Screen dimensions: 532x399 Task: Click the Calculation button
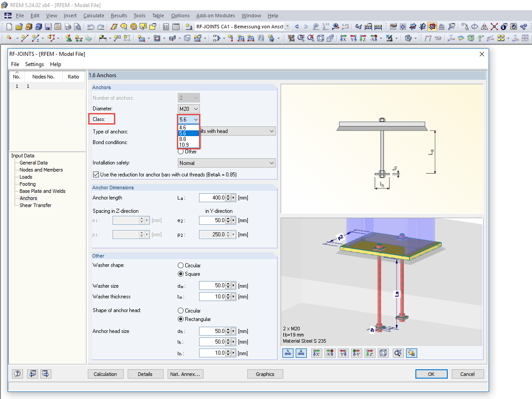[x=106, y=374]
